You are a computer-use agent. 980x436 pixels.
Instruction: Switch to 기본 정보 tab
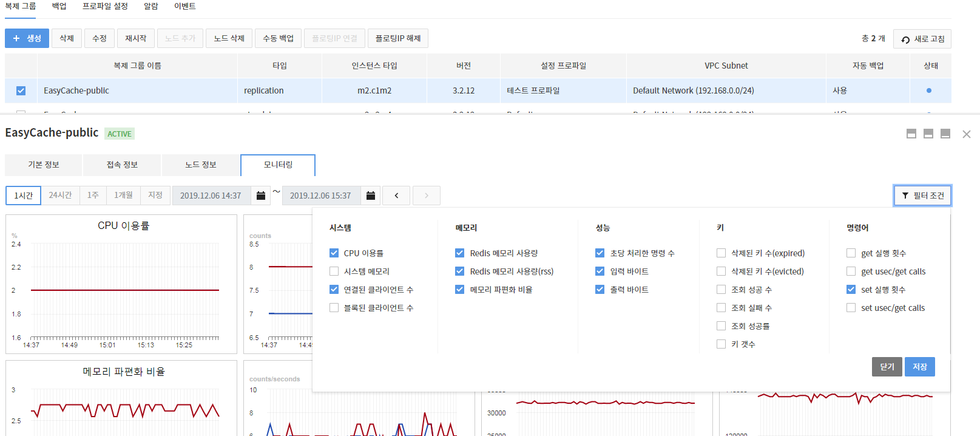pos(44,165)
